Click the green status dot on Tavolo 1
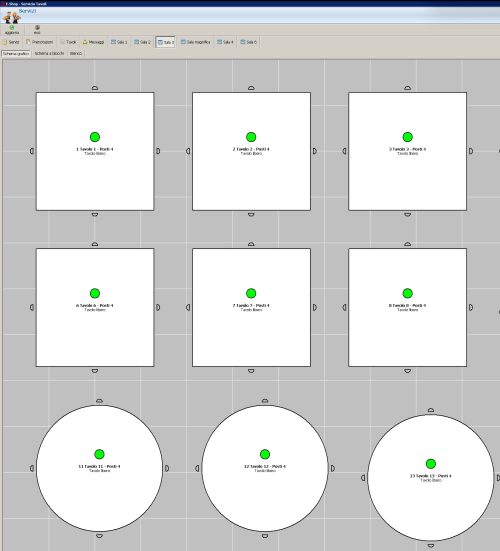Image resolution: width=500 pixels, height=551 pixels. click(x=95, y=137)
